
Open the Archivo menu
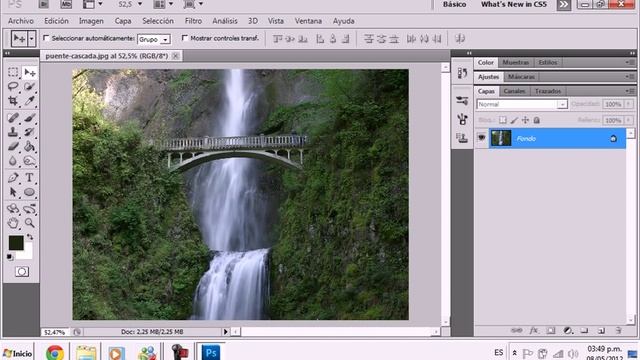click(21, 21)
